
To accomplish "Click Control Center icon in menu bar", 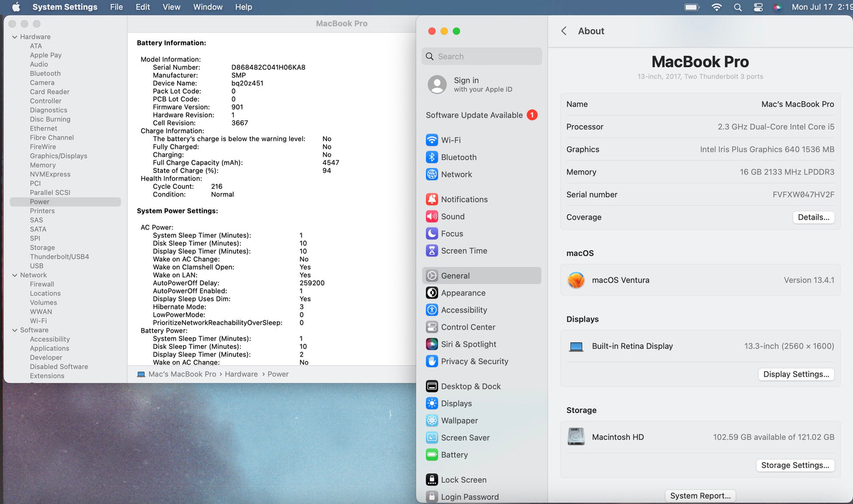I will 758,7.
